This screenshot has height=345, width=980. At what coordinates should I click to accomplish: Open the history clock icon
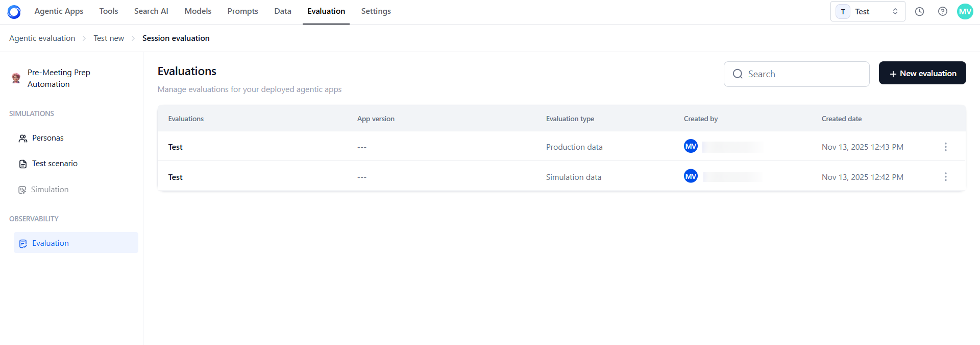919,12
